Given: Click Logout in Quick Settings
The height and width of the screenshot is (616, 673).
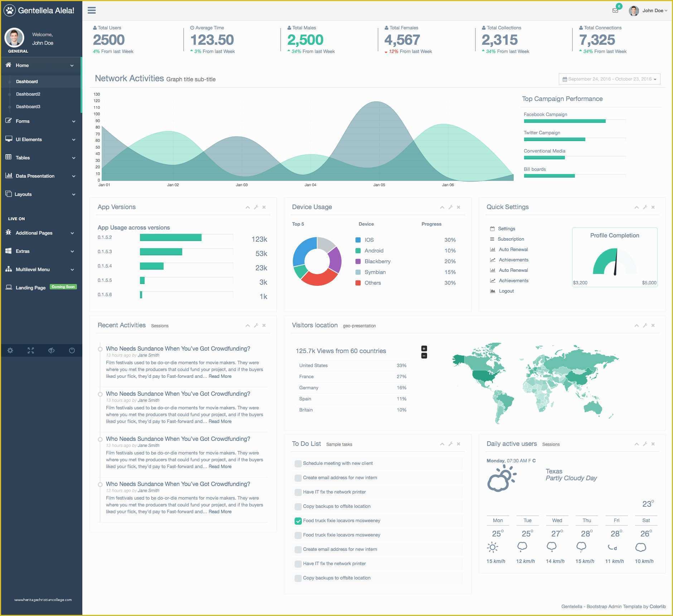Looking at the screenshot, I should tap(506, 291).
